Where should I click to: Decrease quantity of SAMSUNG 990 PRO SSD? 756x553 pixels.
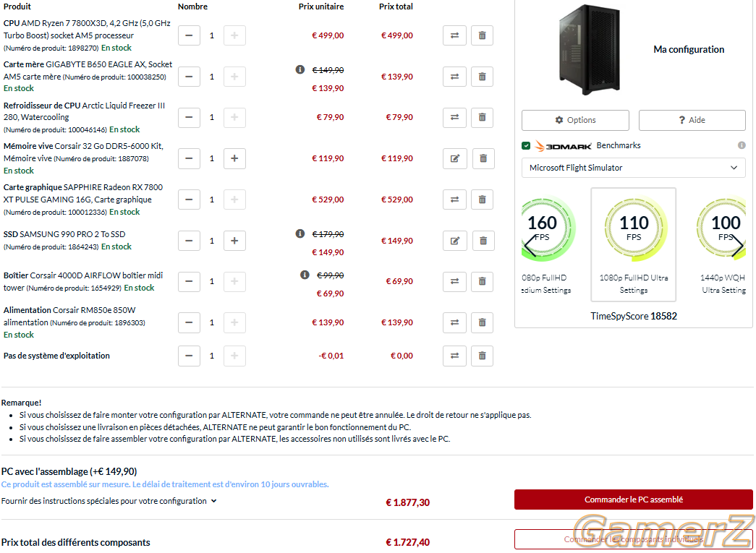click(x=189, y=241)
